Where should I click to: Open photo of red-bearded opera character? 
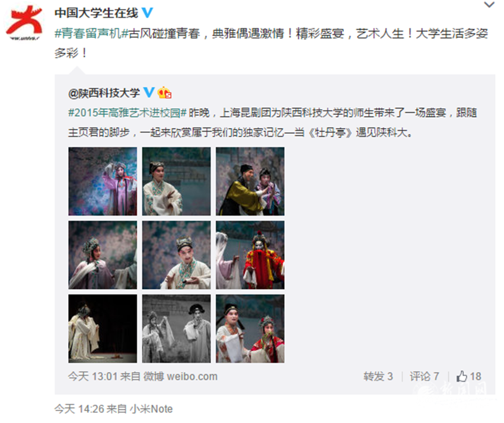250,255
